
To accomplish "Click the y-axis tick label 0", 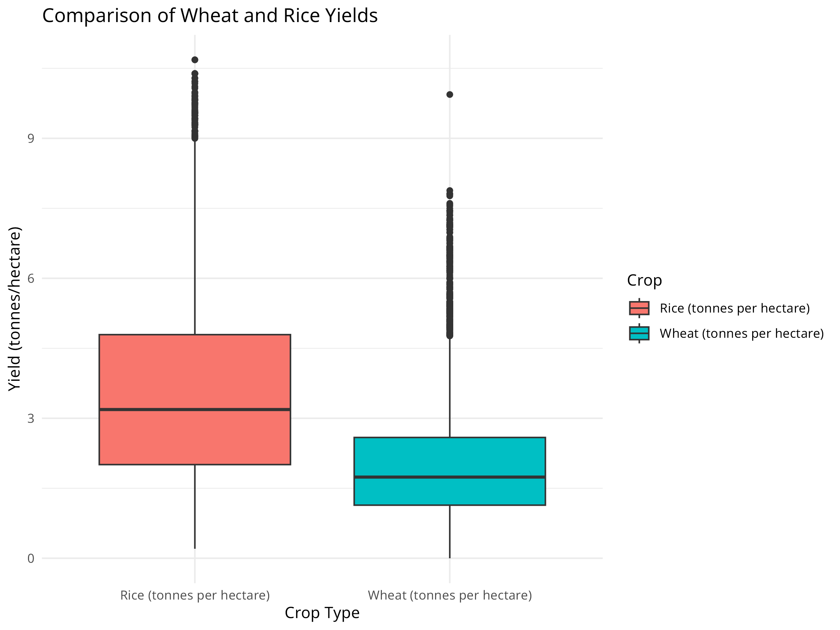I will (x=31, y=559).
